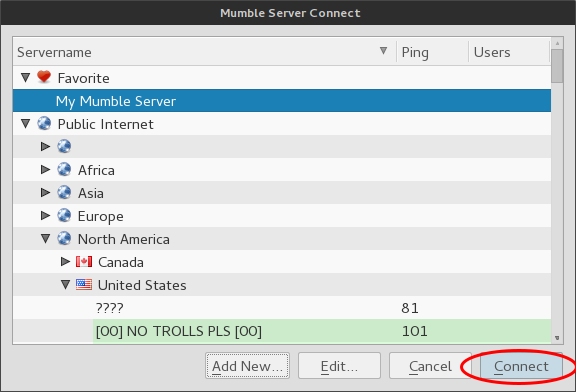
Task: Click the Public Internet label
Action: 105,124
